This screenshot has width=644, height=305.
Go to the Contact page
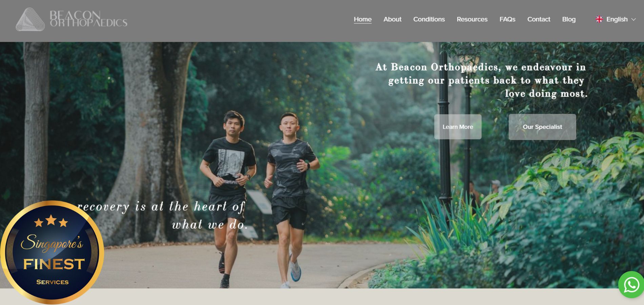click(539, 19)
